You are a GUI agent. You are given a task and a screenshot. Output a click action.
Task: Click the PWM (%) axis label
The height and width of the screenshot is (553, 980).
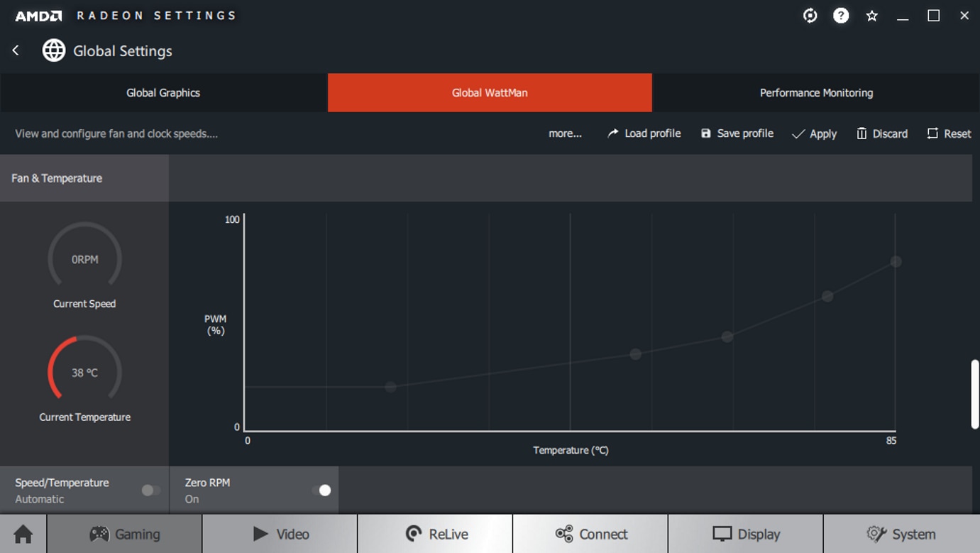click(216, 325)
